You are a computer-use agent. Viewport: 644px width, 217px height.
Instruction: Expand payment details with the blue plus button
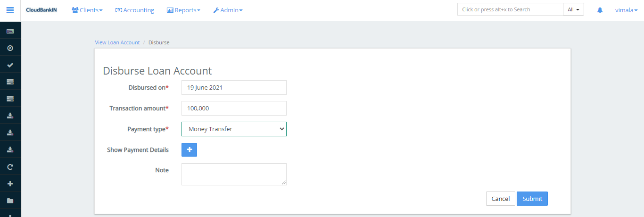[x=189, y=150]
